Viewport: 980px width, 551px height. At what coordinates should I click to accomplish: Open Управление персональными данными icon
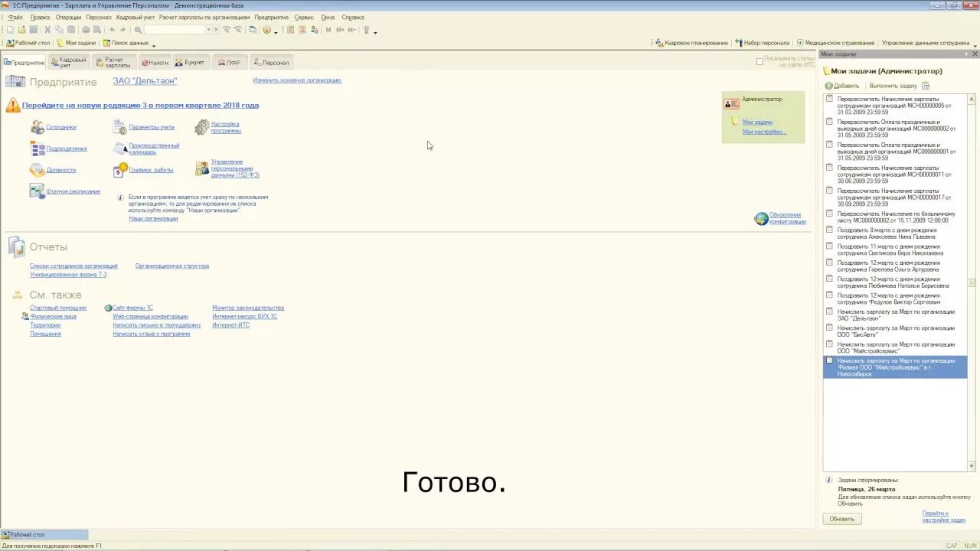pyautogui.click(x=201, y=168)
